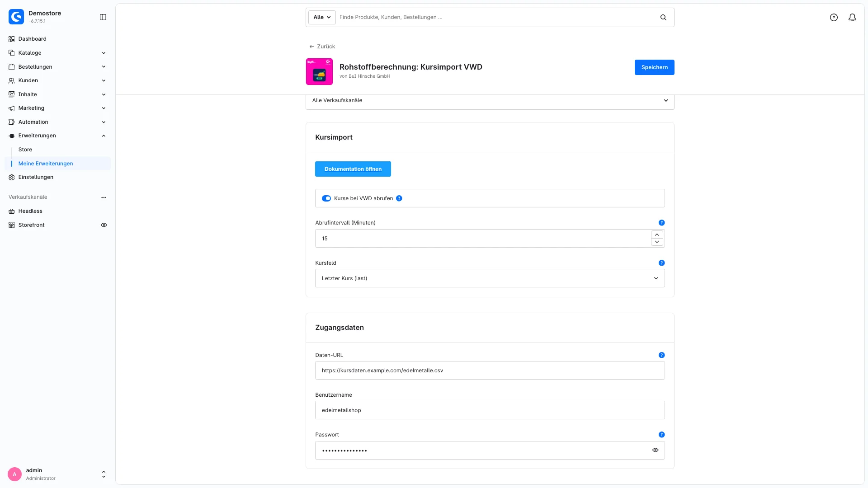Show help for the Passwort field
868x488 pixels.
tap(661, 435)
